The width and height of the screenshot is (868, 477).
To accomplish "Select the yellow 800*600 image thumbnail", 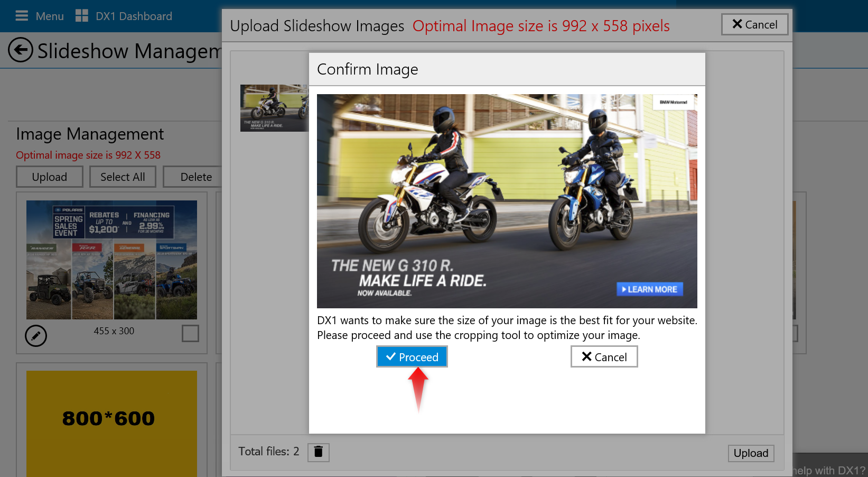I will click(x=111, y=424).
